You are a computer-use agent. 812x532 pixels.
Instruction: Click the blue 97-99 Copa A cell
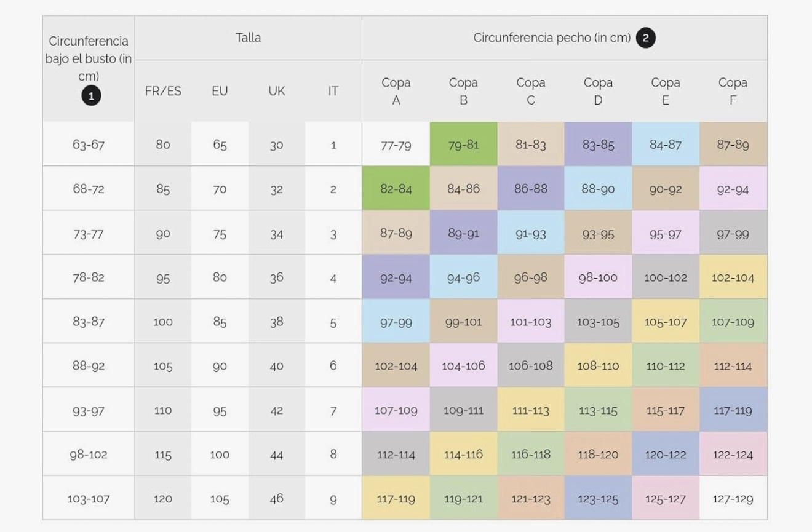click(396, 322)
